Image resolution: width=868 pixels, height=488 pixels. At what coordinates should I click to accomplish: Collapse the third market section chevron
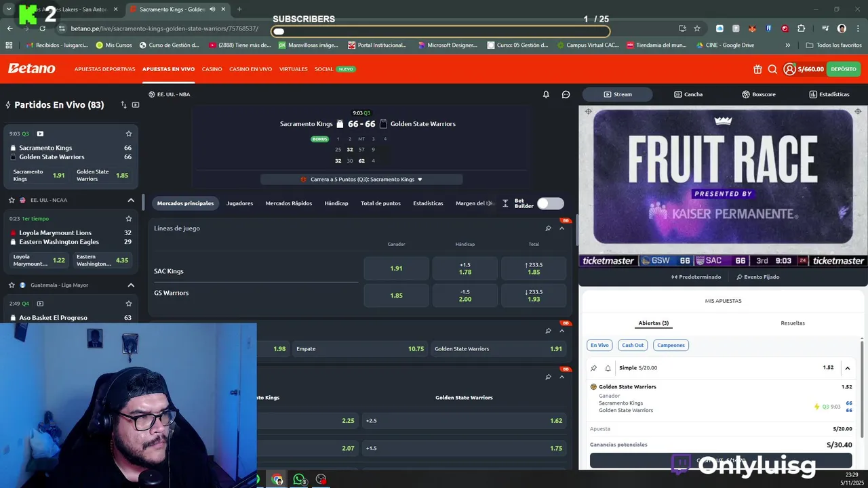click(561, 377)
